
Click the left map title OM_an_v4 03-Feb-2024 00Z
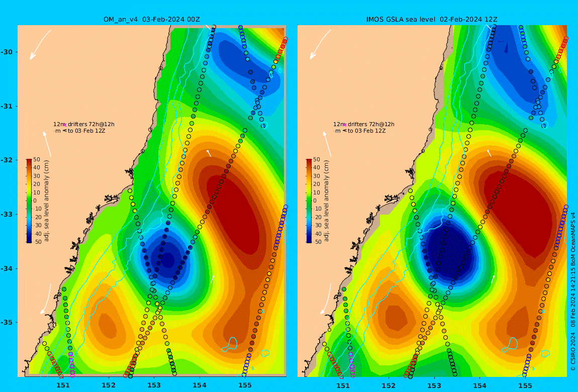click(x=151, y=20)
